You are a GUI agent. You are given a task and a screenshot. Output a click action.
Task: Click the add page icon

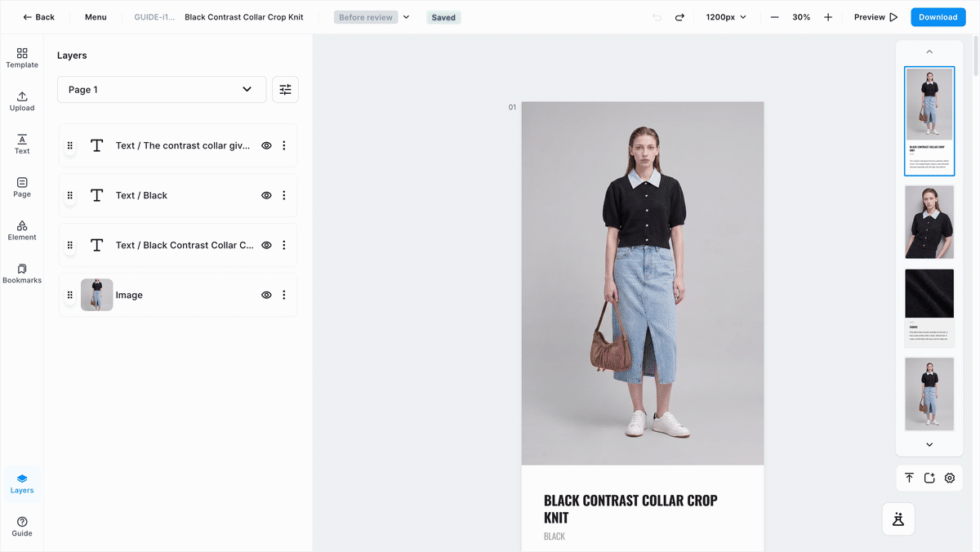[929, 478]
